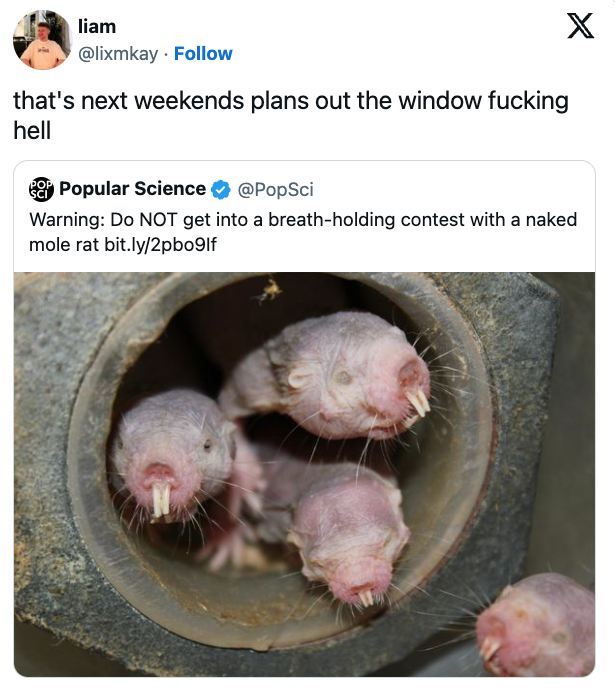Click the @PopSci handle
The image size is (615, 689).
277,189
